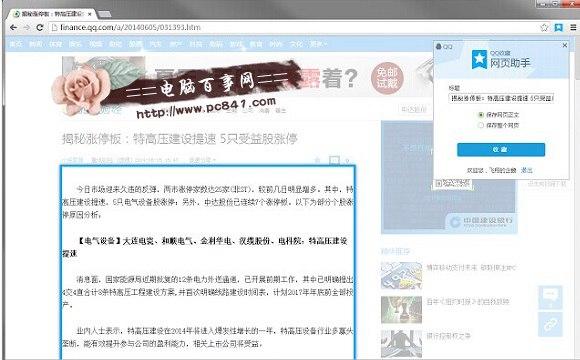This screenshot has width=580, height=360.
Task: Open the chess article title link
Action: 468,302
